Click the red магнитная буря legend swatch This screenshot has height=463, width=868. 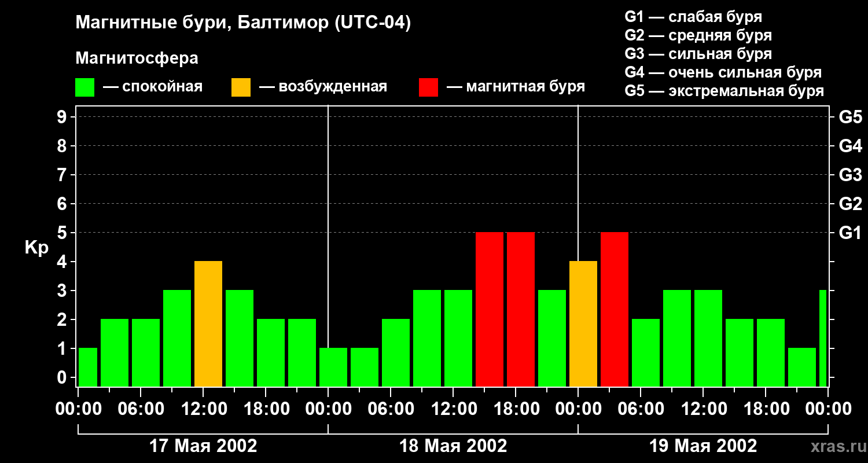pos(428,87)
